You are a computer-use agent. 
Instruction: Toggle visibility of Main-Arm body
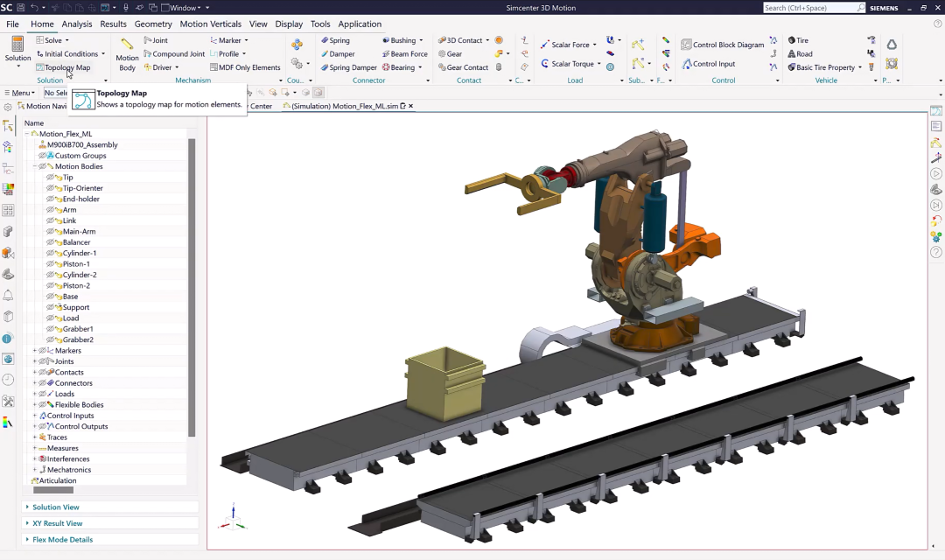click(x=50, y=232)
